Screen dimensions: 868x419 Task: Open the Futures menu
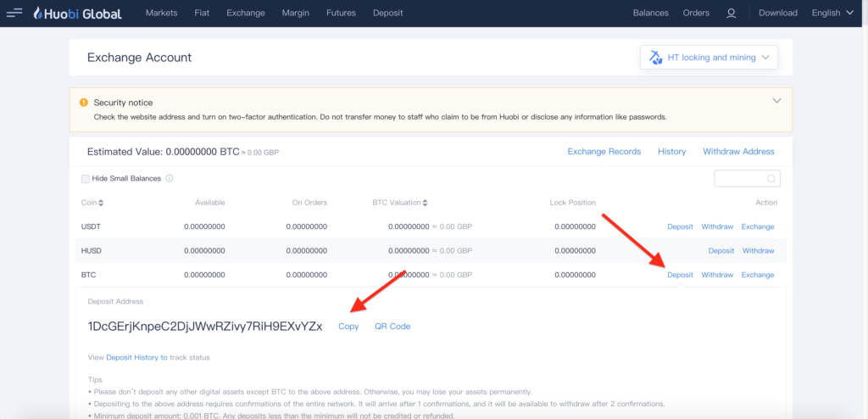click(x=342, y=13)
